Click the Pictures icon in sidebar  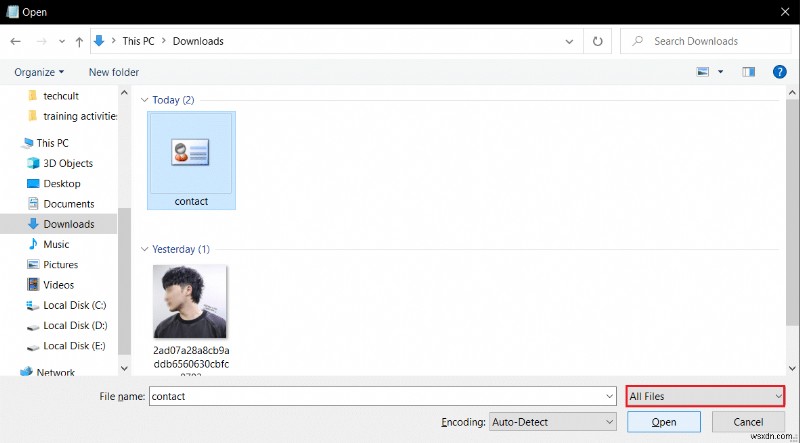33,264
